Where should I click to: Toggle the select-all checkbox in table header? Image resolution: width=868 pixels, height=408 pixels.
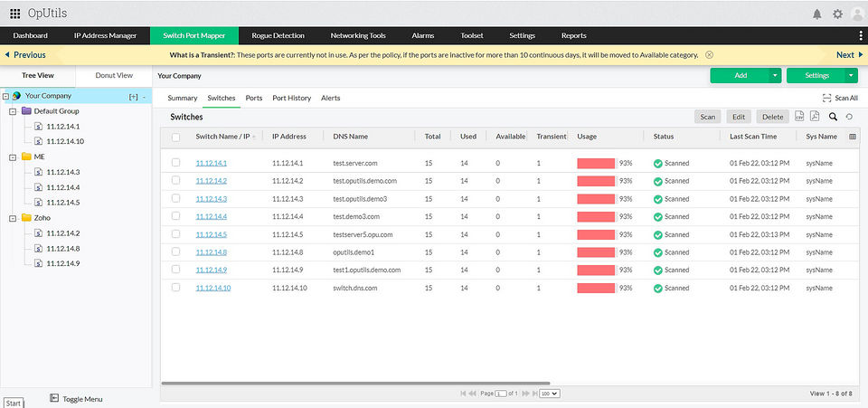coord(175,137)
